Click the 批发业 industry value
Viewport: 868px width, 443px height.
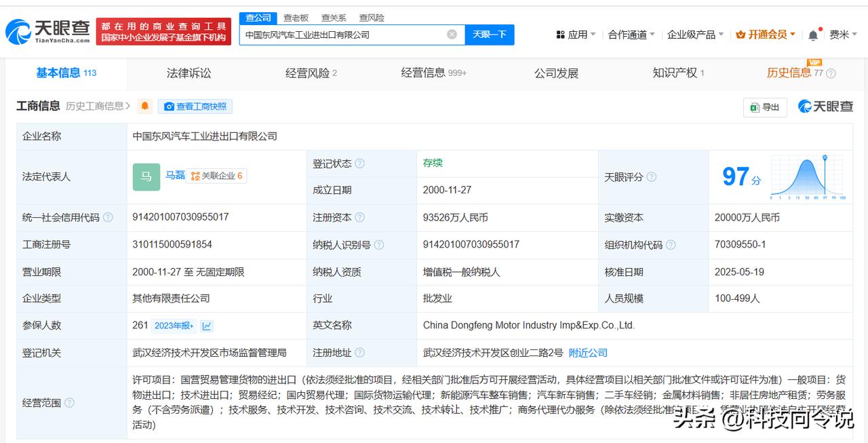(437, 298)
